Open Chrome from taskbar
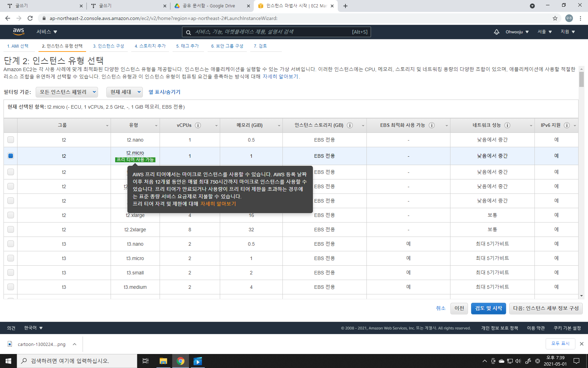Image resolution: width=588 pixels, height=368 pixels. (181, 361)
